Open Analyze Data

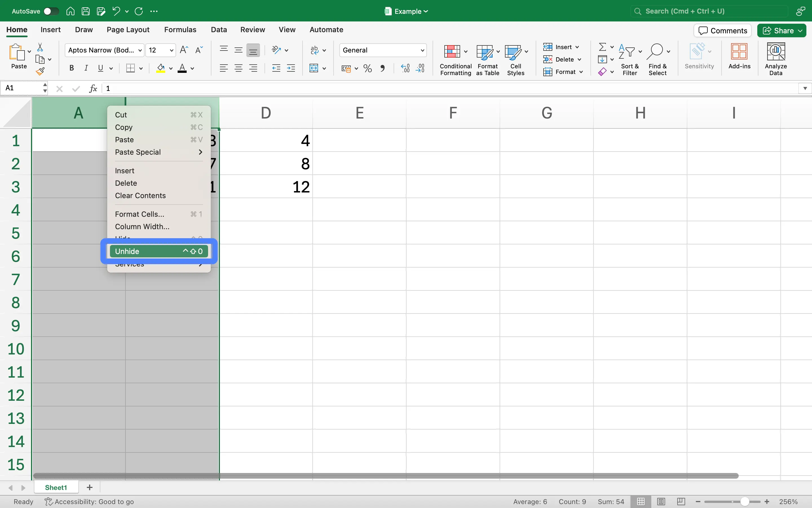point(776,59)
